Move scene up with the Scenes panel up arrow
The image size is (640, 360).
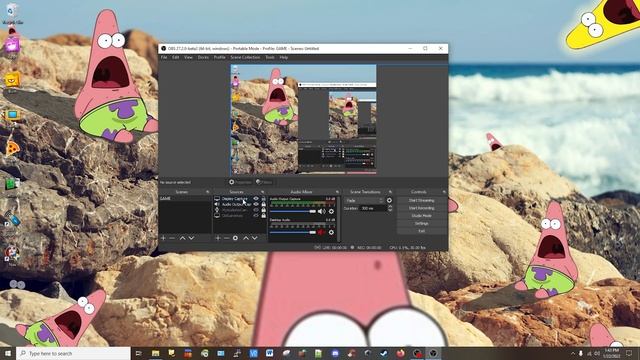tap(182, 238)
